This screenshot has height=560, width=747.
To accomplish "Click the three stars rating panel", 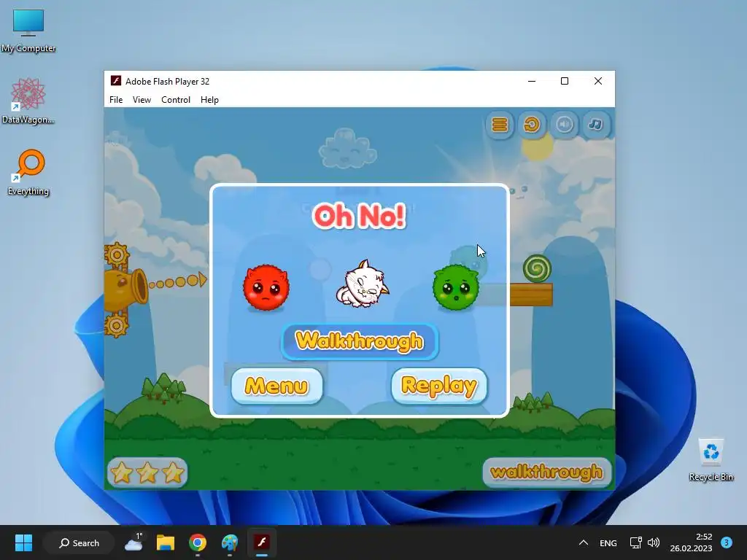I will pos(147,472).
